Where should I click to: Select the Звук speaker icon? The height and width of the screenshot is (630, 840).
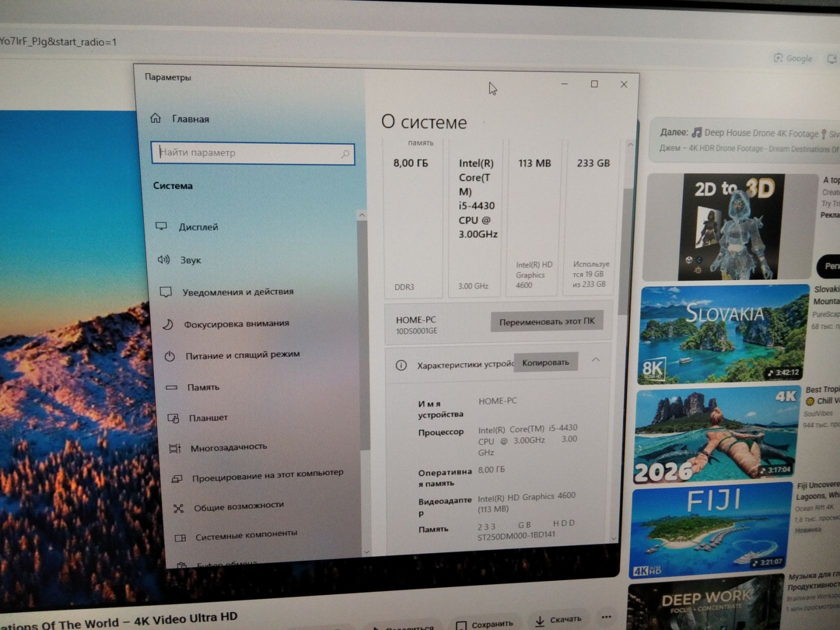pyautogui.click(x=163, y=259)
